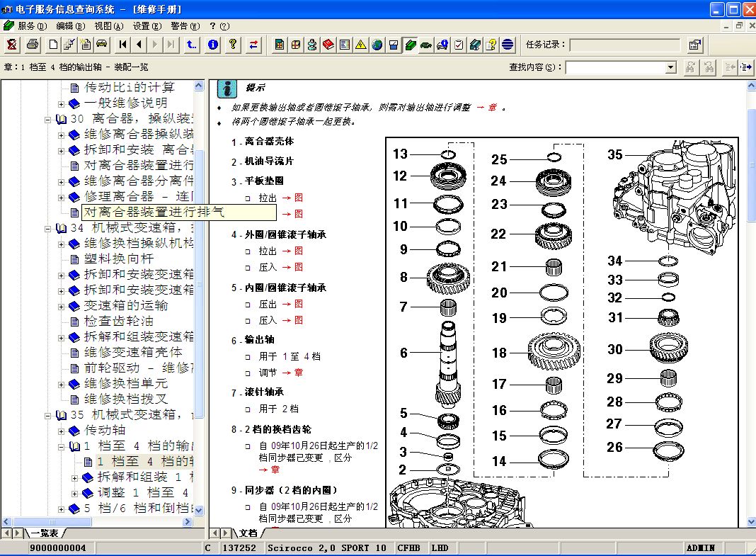Click the red book toolbar icon
756x556 pixels.
click(328, 45)
